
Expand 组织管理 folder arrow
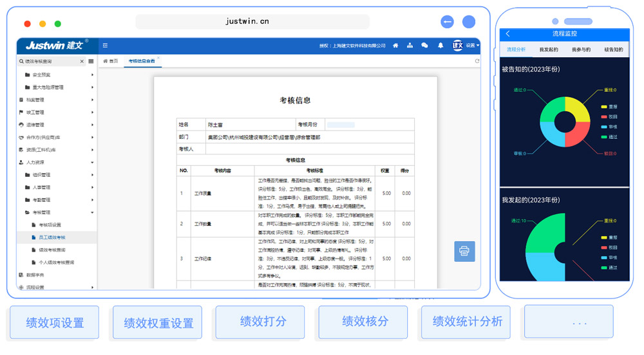point(92,175)
